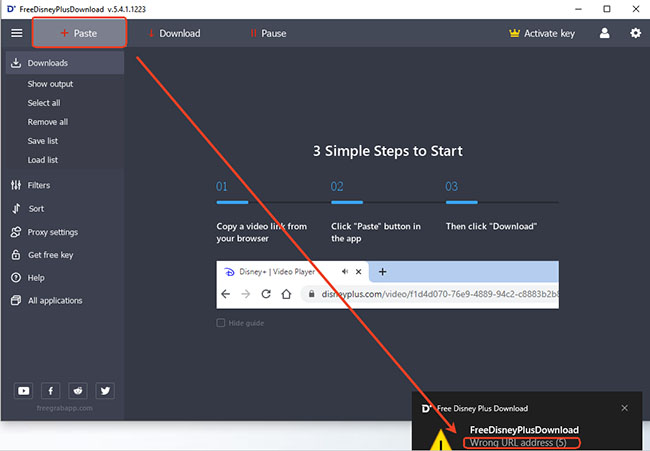Click the app logo in title bar
Image resolution: width=650 pixels, height=451 pixels.
click(11, 9)
